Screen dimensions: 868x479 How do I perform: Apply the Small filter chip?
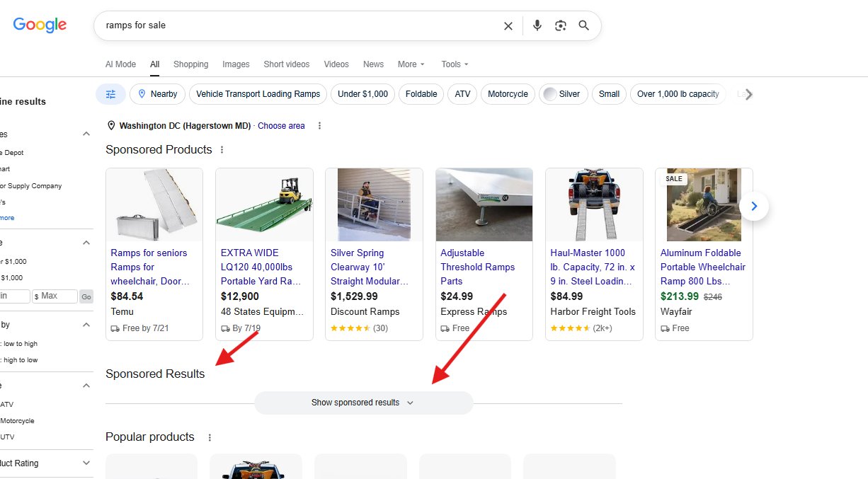coord(609,94)
